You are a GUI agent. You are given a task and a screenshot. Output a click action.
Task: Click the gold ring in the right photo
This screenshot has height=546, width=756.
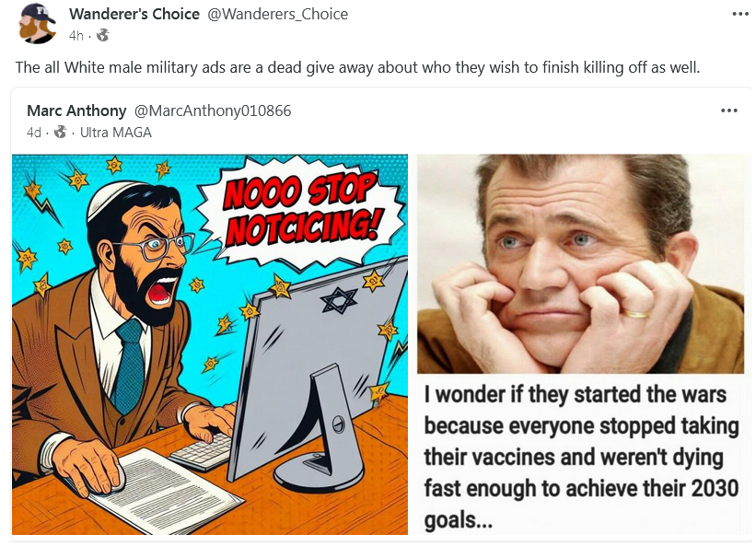(x=636, y=314)
